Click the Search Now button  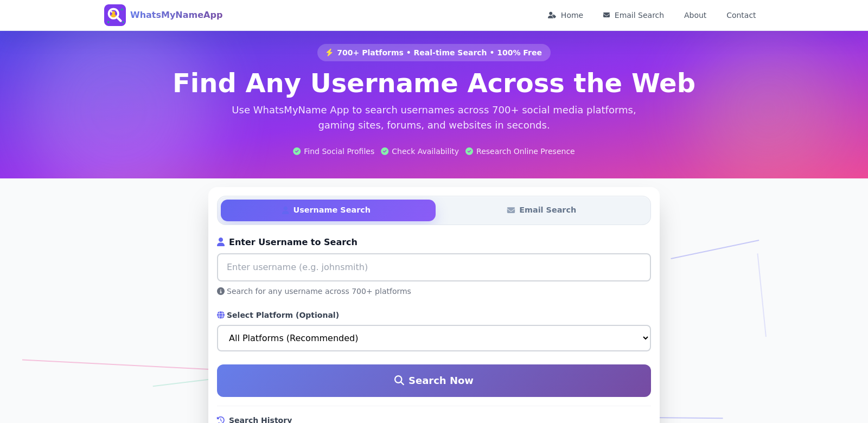point(434,381)
